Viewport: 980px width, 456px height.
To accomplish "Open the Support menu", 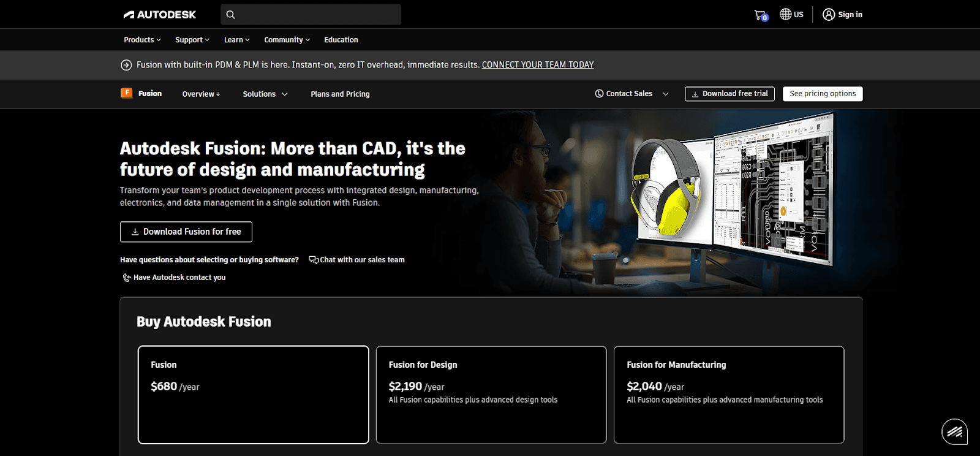I will [192, 40].
